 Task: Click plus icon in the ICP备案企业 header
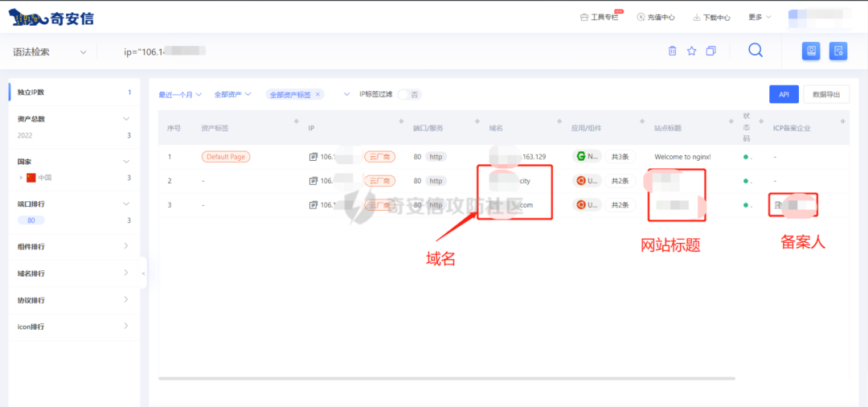(842, 121)
